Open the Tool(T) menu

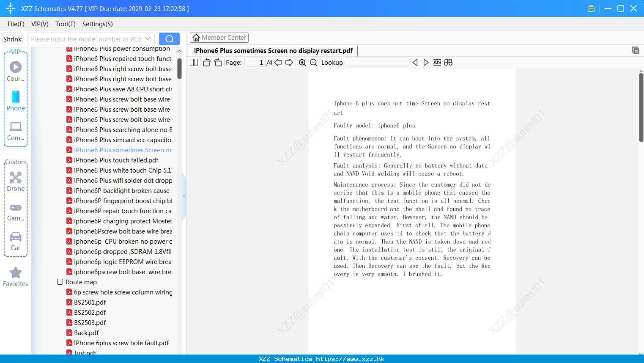(x=66, y=24)
